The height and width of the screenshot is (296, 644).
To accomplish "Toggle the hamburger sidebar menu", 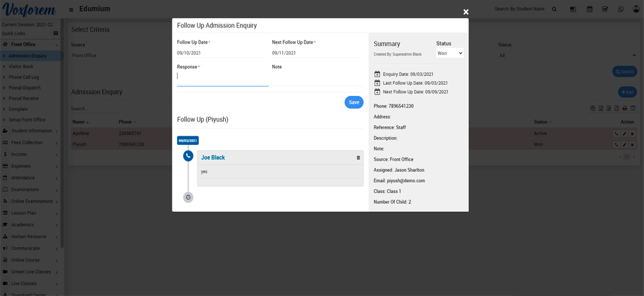I will coord(71,10).
